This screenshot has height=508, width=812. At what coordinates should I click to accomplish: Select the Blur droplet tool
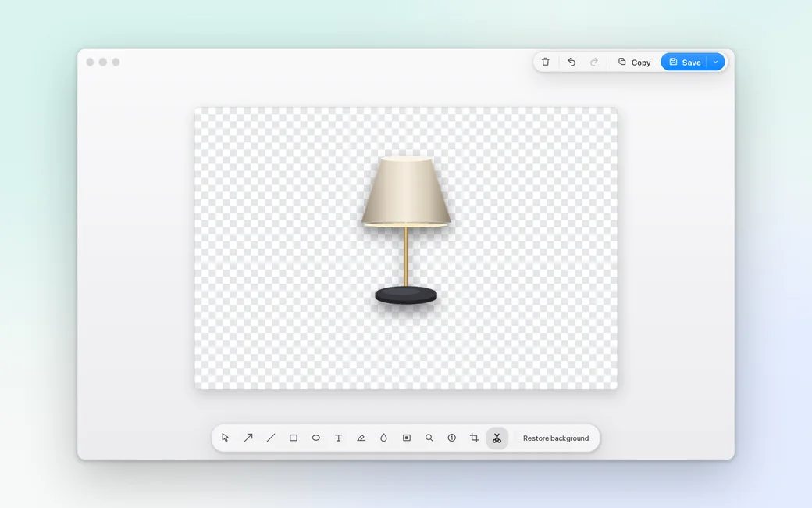tap(383, 438)
